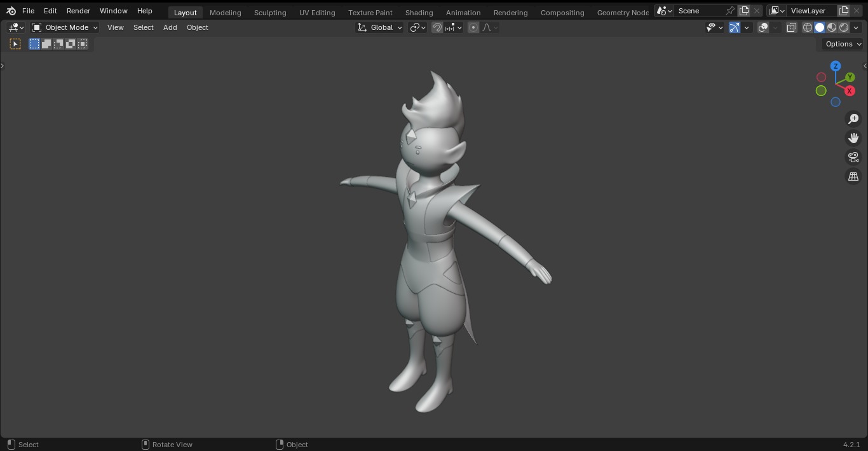868x451 pixels.
Task: Switch to solid viewport shading
Action: [x=820, y=27]
